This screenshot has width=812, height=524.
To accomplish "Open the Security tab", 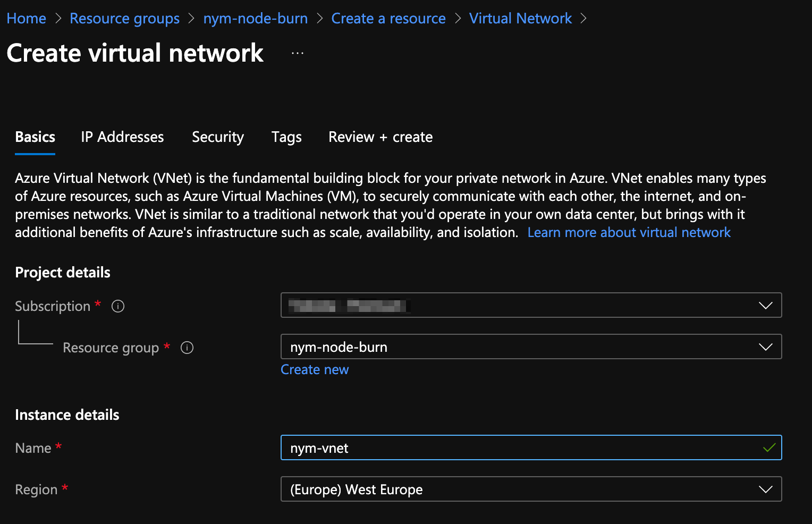I will [217, 137].
